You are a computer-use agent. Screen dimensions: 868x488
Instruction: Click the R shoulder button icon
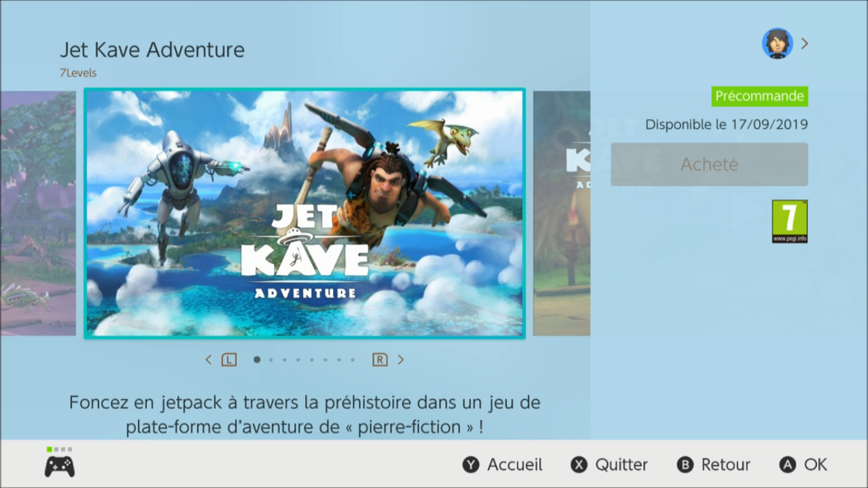380,360
